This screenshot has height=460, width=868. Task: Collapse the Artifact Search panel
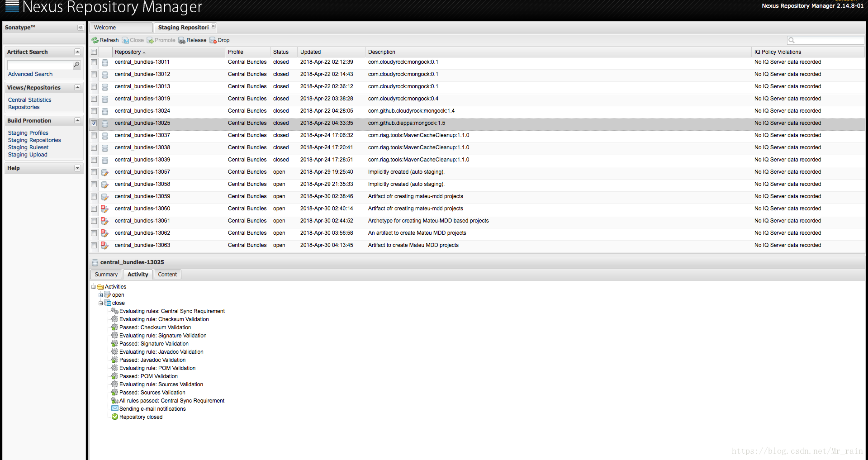pyautogui.click(x=77, y=52)
